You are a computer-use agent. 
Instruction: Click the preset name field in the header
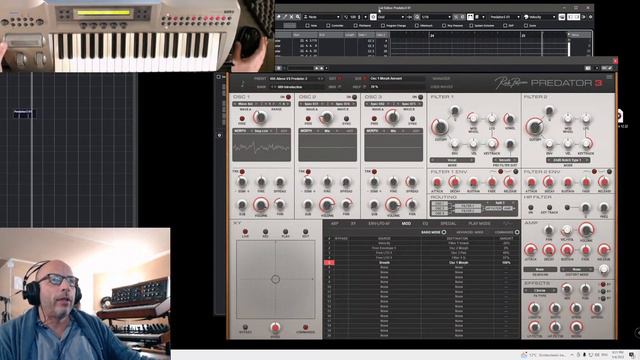click(292, 78)
